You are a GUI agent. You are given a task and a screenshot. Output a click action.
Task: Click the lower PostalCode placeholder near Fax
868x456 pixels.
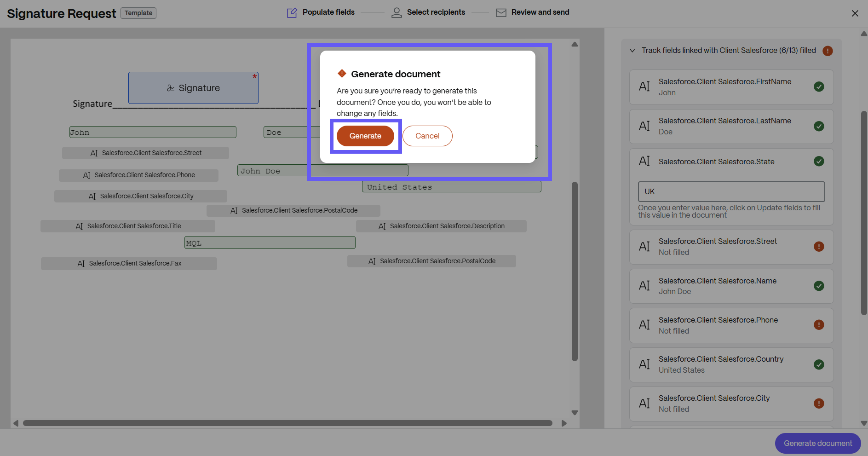click(x=431, y=261)
